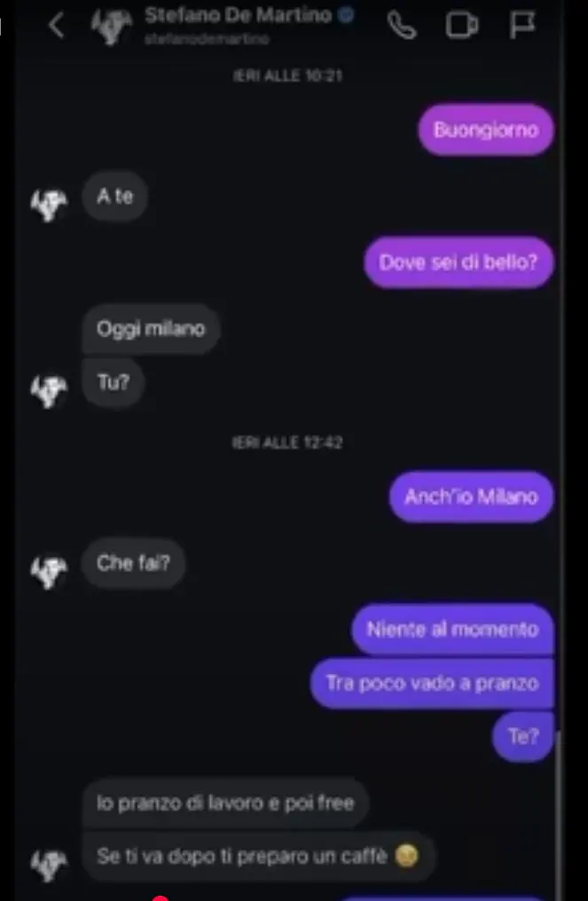Open the Stefano De Martino profile name
Viewport: 588px width, 901px height.
(238, 15)
